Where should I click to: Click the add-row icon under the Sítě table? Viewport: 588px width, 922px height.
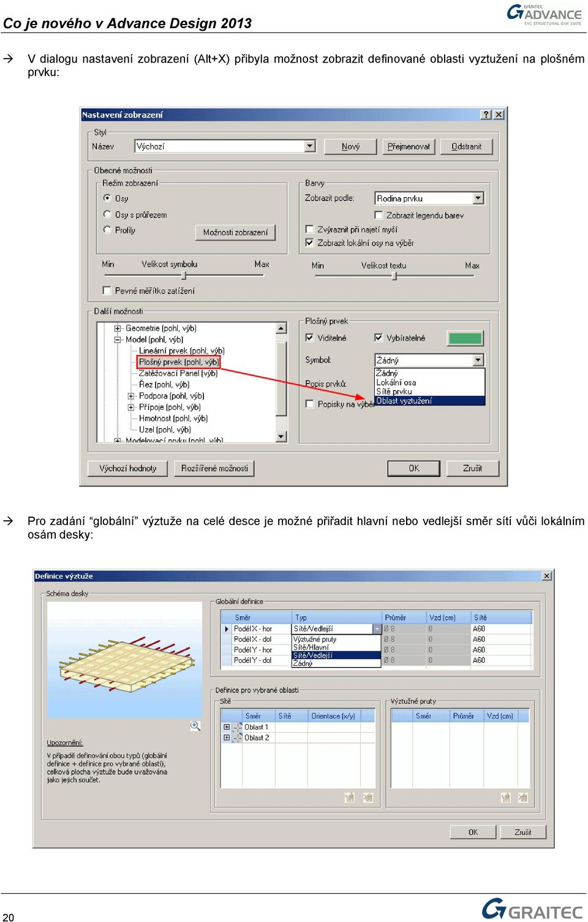point(350,797)
